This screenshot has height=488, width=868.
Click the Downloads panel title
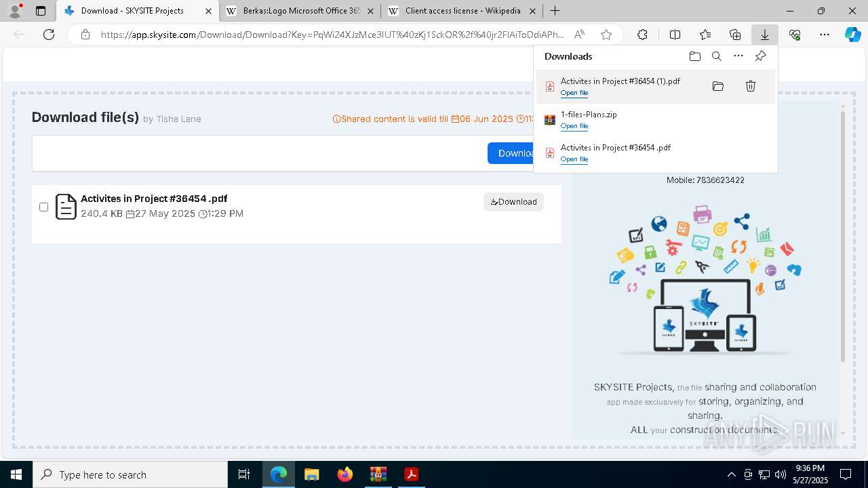(x=568, y=56)
